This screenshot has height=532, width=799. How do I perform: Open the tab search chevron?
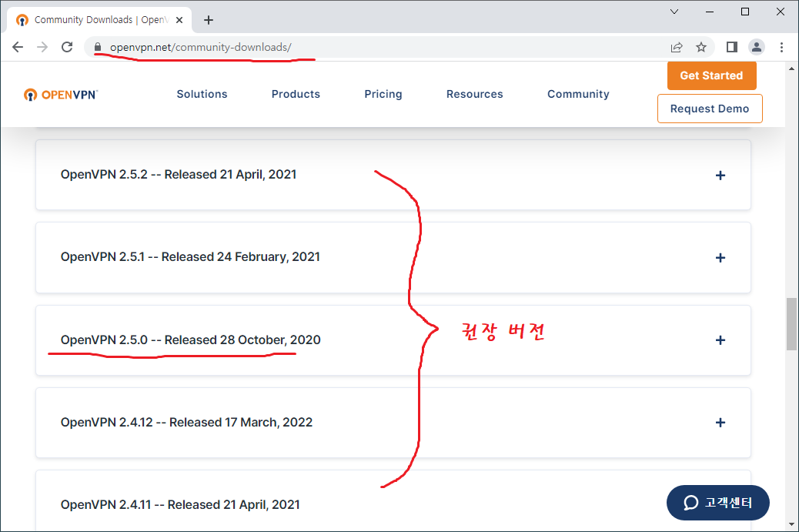674,12
